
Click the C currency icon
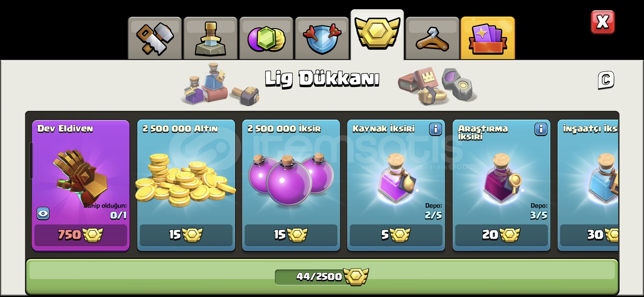pyautogui.click(x=606, y=80)
